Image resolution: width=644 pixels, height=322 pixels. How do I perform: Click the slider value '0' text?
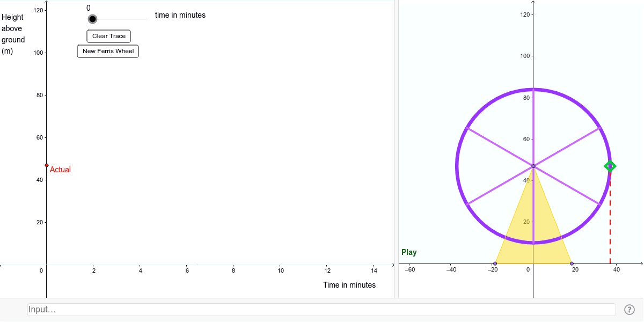point(89,8)
